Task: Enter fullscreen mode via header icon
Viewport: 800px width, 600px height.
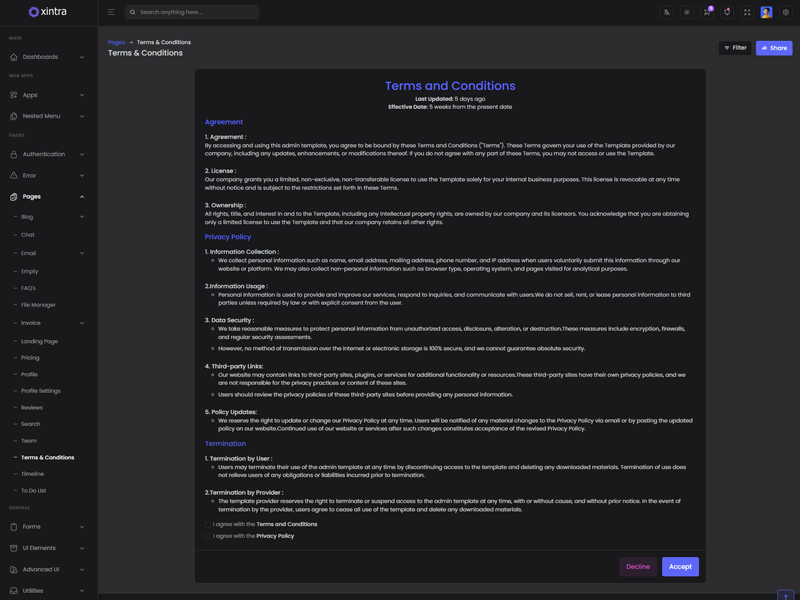Action: 747,13
